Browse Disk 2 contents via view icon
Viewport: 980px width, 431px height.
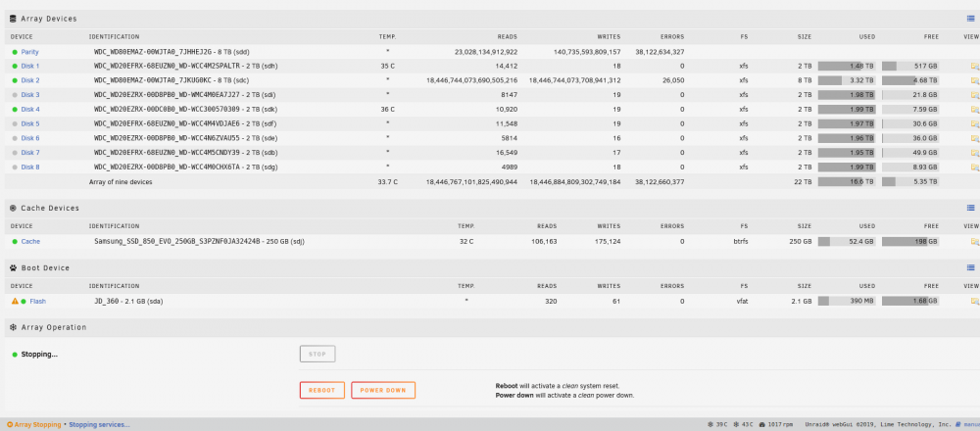pos(974,80)
